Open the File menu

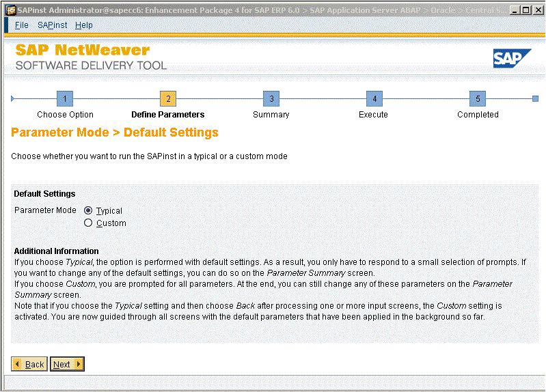coord(22,25)
